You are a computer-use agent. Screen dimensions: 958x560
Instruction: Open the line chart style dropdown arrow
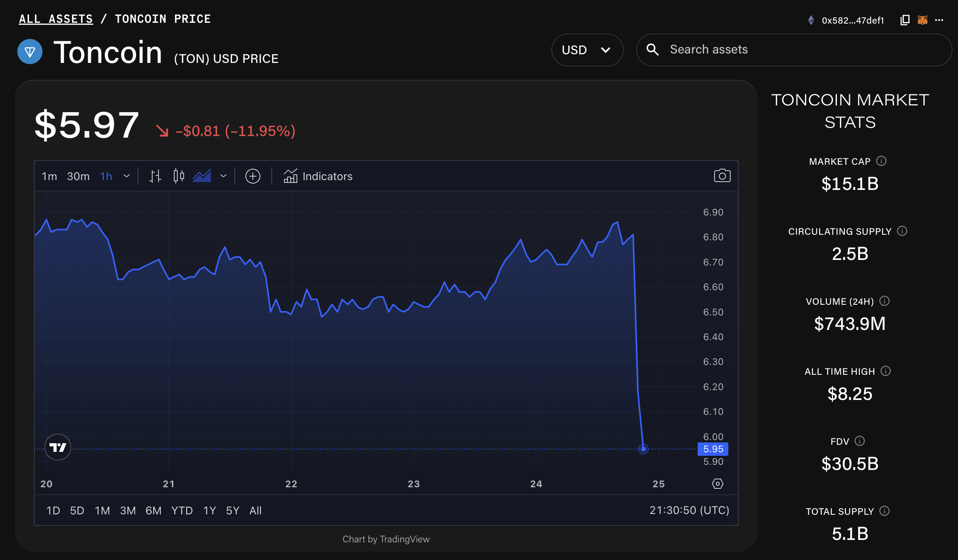pos(223,176)
